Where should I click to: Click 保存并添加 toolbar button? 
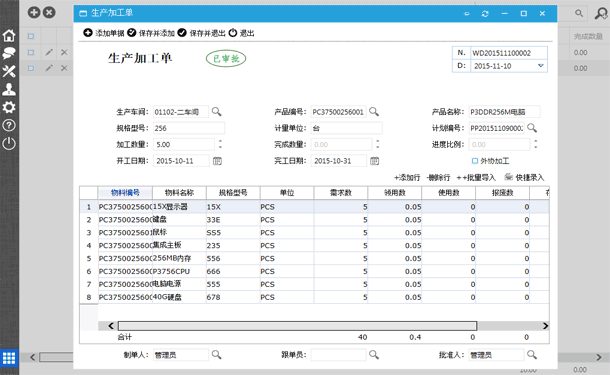[151, 33]
